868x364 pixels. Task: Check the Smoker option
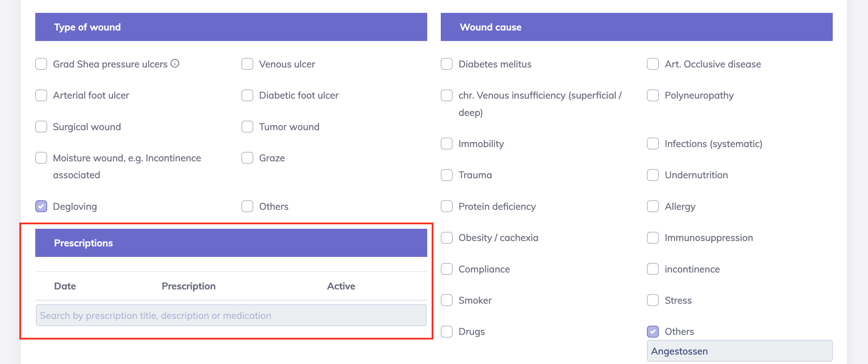pos(447,300)
